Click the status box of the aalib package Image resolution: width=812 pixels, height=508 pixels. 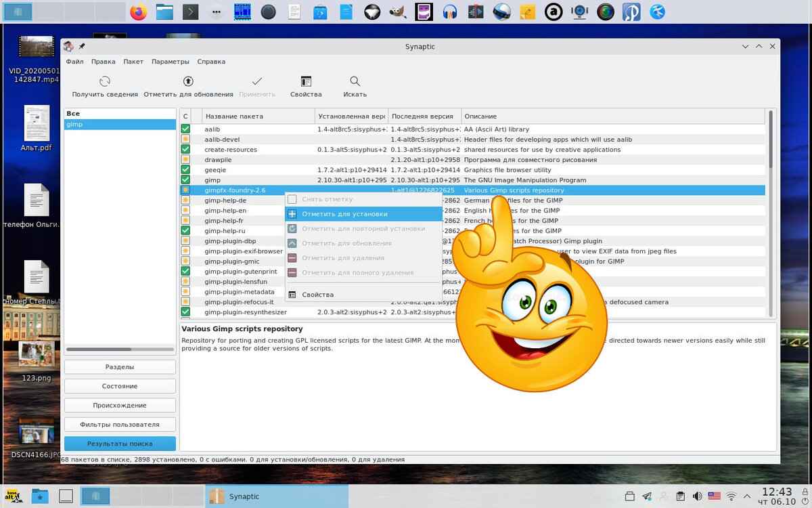pos(185,129)
